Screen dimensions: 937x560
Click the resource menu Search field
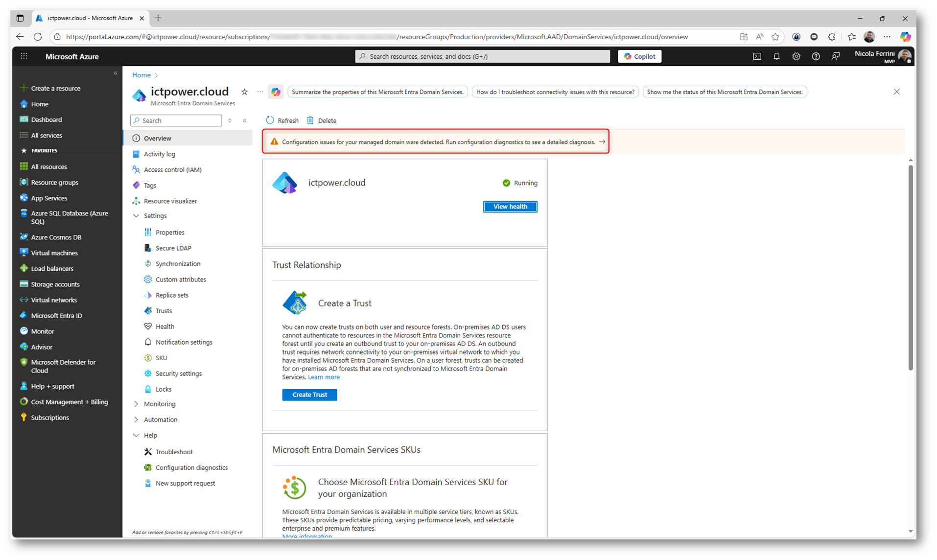[176, 120]
